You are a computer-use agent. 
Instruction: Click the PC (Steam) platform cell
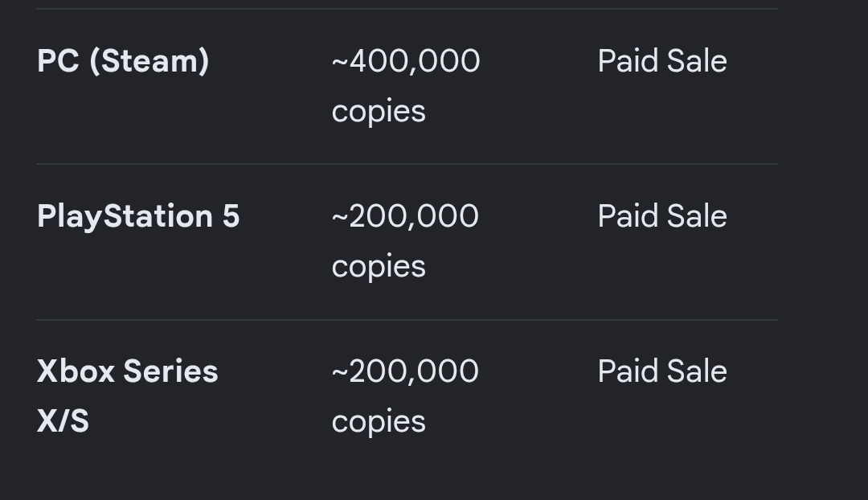coord(123,61)
